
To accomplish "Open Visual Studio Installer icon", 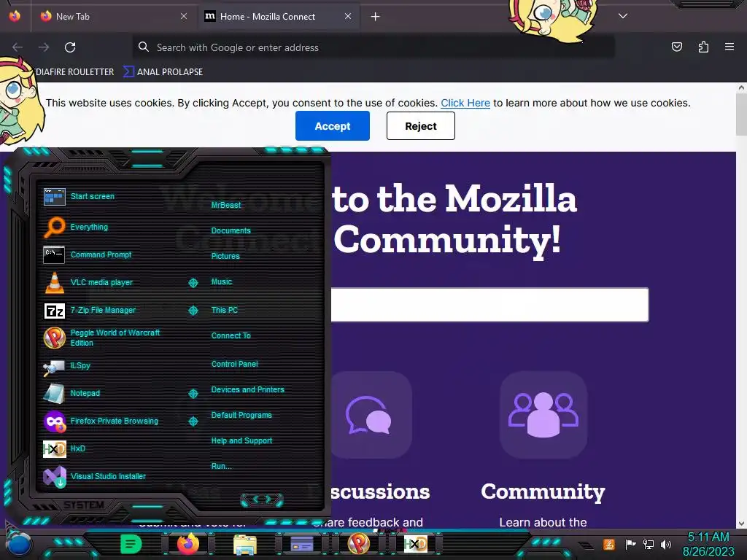I will tap(54, 477).
